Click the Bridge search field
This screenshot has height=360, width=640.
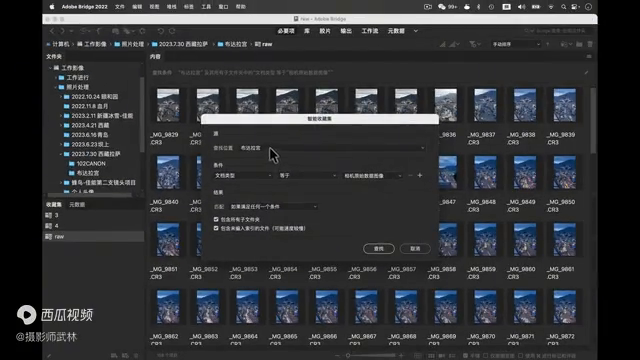(x=557, y=31)
